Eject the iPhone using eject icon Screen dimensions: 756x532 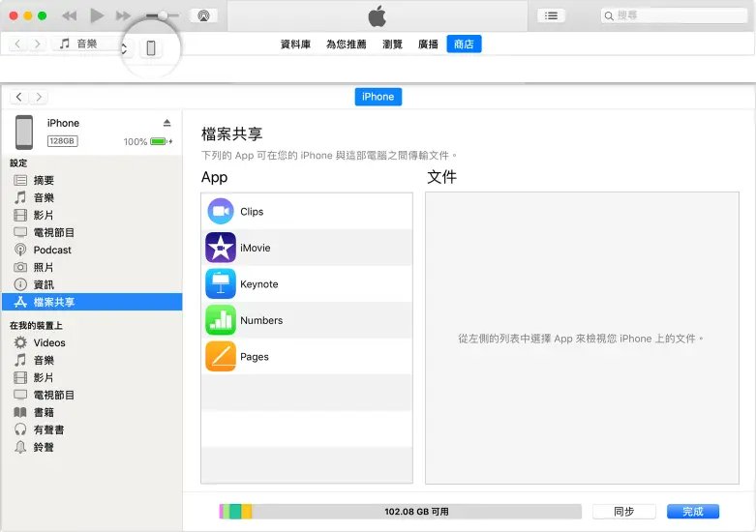166,123
